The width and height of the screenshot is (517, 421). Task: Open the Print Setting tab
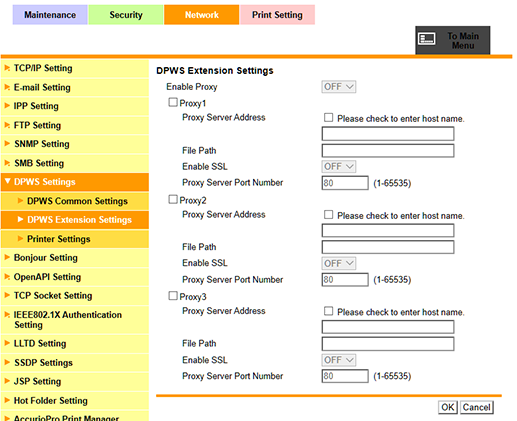[x=277, y=15]
